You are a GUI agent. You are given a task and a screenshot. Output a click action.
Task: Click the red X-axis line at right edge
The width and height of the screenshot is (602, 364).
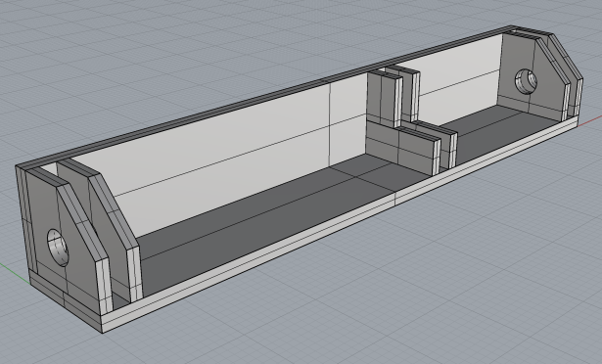coord(589,120)
